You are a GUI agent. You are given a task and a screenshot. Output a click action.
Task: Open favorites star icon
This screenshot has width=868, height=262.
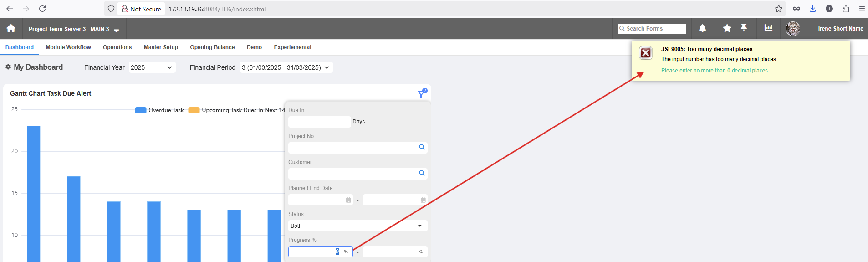[727, 28]
